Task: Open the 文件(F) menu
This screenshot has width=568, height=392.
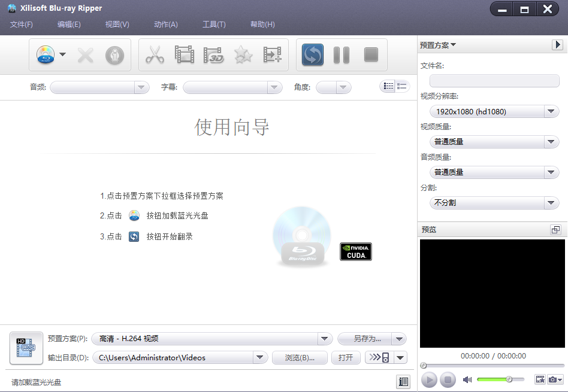Action: coord(22,25)
